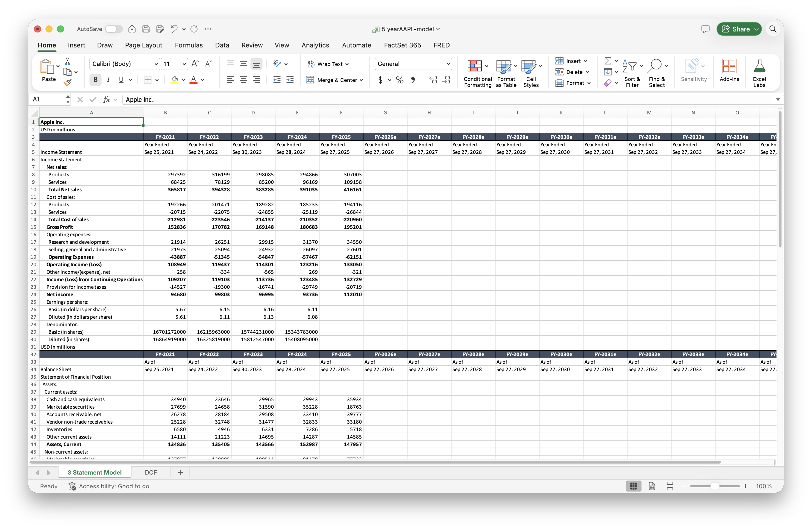The image size is (812, 530).
Task: Click the Insert Function fx icon
Action: 106,99
